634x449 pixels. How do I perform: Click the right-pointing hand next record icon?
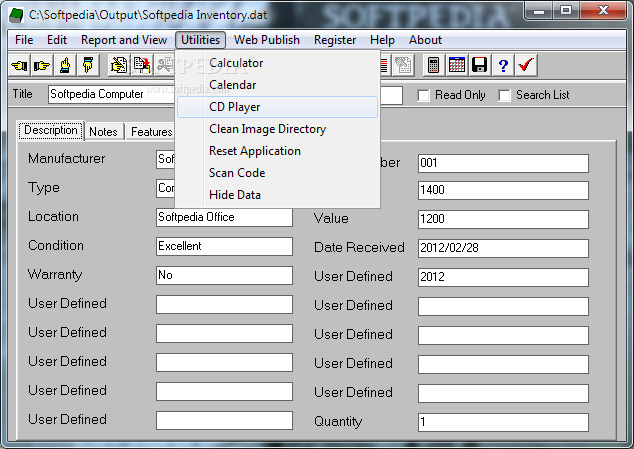[x=42, y=65]
